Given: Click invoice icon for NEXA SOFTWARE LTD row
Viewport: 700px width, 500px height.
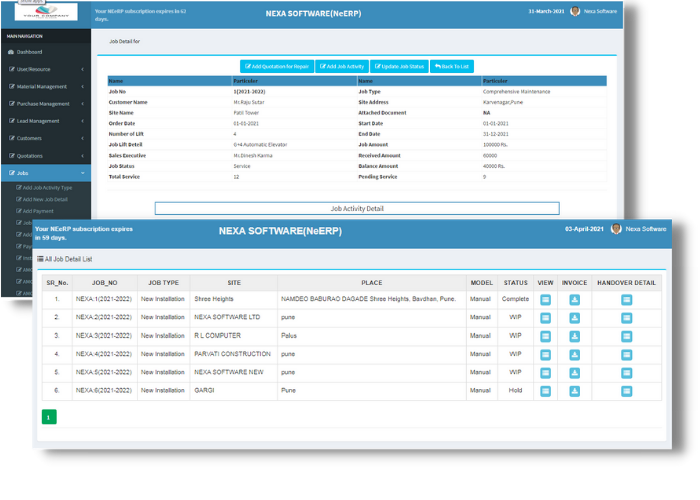Looking at the screenshot, I should point(575,317).
